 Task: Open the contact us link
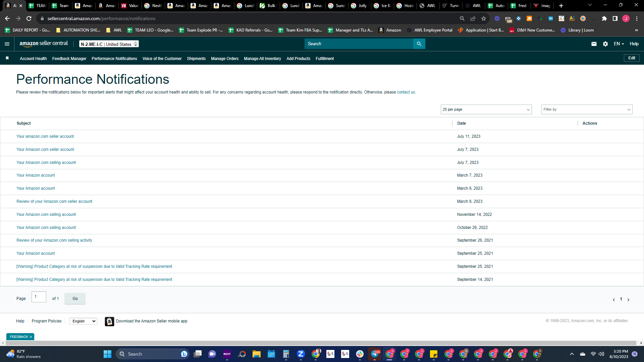coord(406,92)
